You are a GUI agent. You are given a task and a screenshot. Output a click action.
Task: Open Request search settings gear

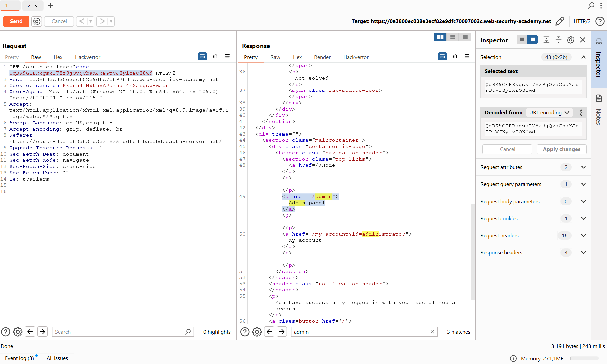[18, 332]
